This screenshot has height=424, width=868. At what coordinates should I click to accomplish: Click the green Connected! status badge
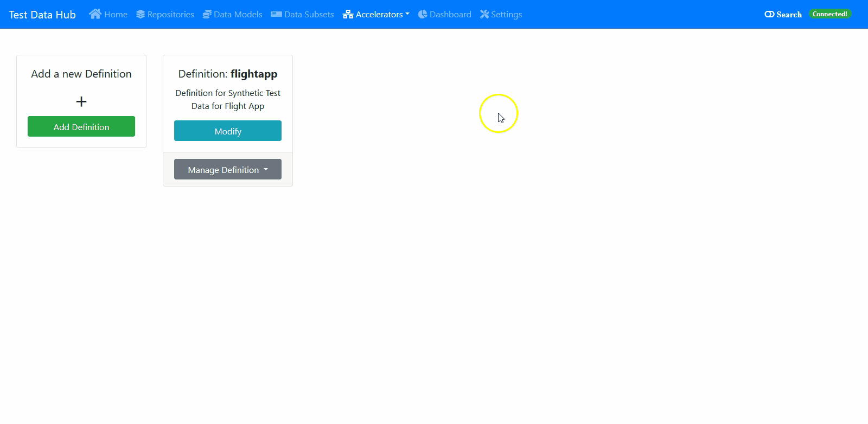[x=829, y=14]
